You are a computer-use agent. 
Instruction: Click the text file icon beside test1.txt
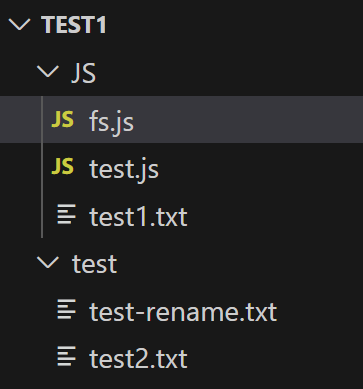[66, 215]
